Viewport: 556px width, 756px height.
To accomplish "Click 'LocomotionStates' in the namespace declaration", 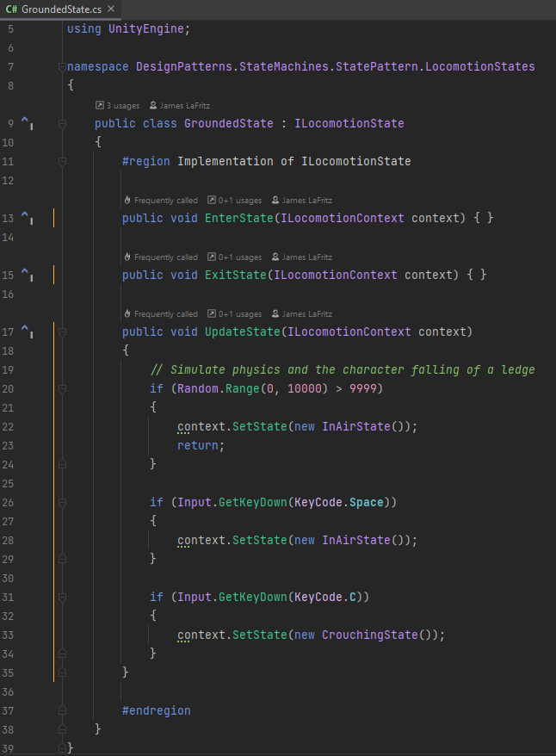I will coord(480,66).
